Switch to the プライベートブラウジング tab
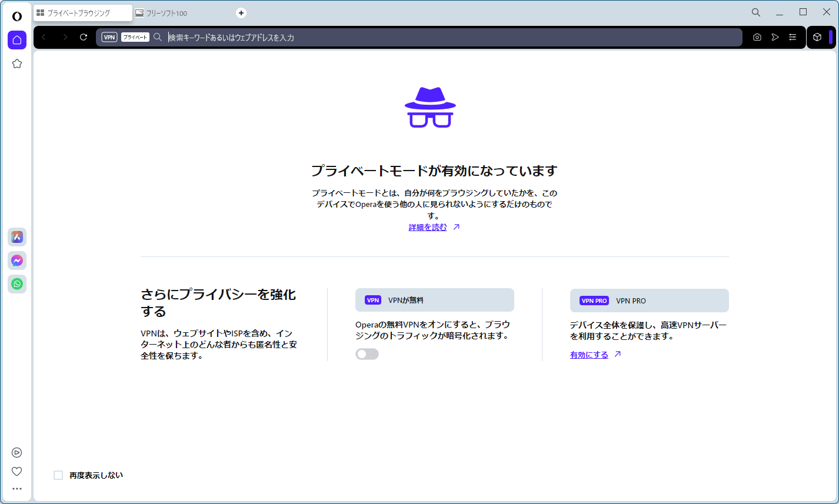839x504 pixels. 83,13
